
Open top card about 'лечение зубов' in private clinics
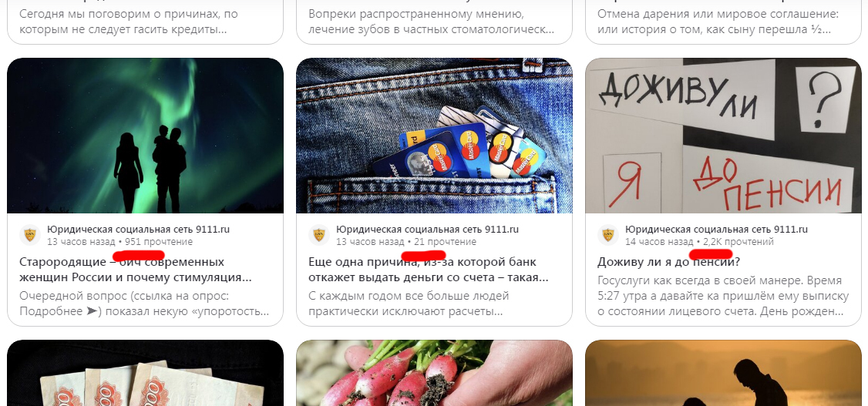pos(434,22)
